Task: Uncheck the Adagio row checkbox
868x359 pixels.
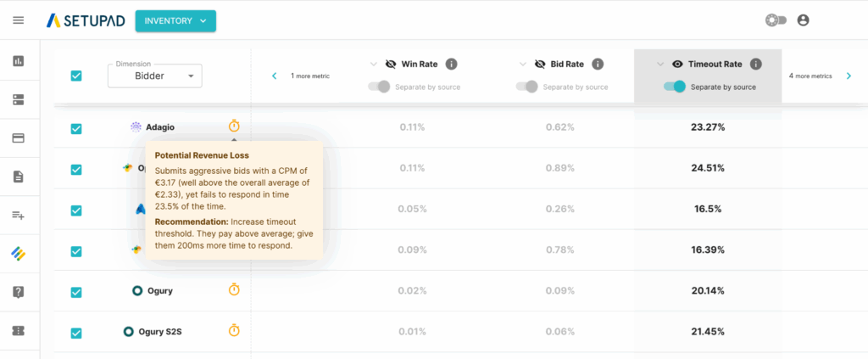Action: 76,128
